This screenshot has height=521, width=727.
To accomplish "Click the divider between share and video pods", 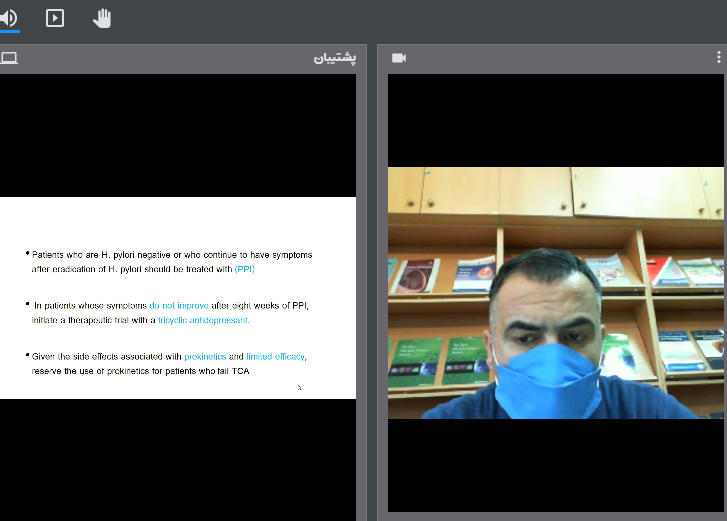I will tap(366, 290).
